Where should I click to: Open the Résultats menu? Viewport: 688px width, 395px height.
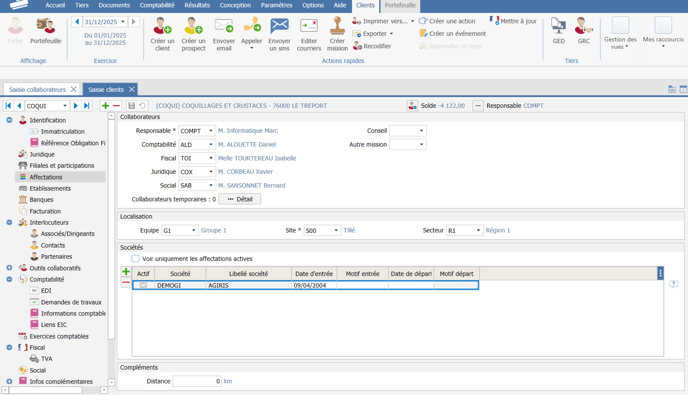tap(197, 5)
